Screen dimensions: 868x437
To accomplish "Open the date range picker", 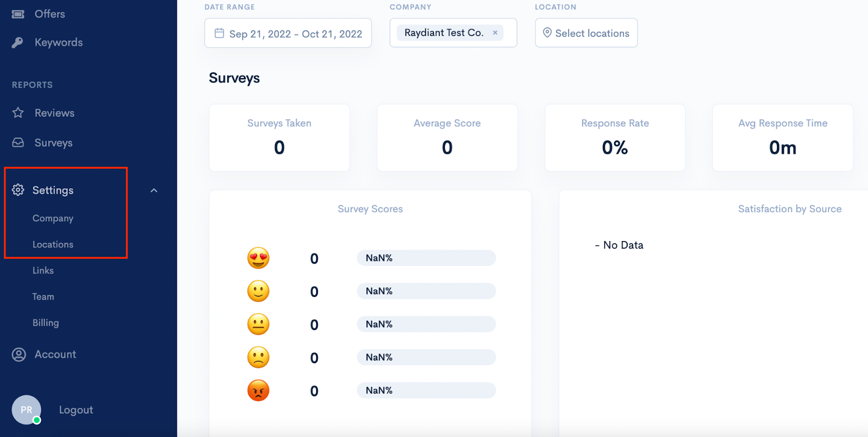I will (288, 33).
